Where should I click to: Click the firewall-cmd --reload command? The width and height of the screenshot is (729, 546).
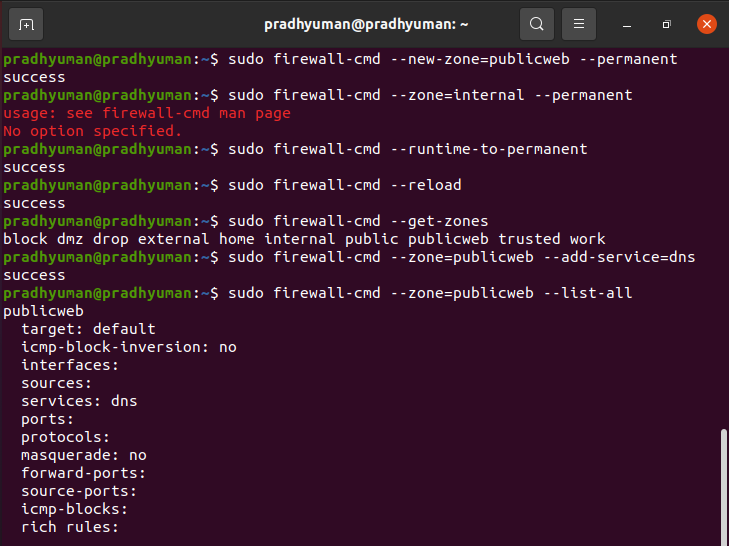tap(232, 185)
